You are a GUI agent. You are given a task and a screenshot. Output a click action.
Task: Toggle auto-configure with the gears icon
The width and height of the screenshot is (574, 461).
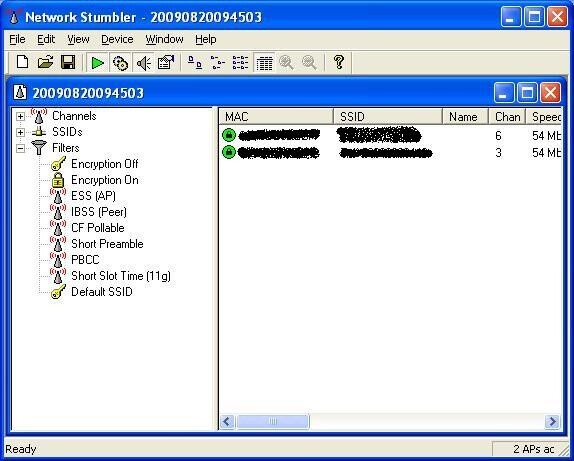coord(120,63)
